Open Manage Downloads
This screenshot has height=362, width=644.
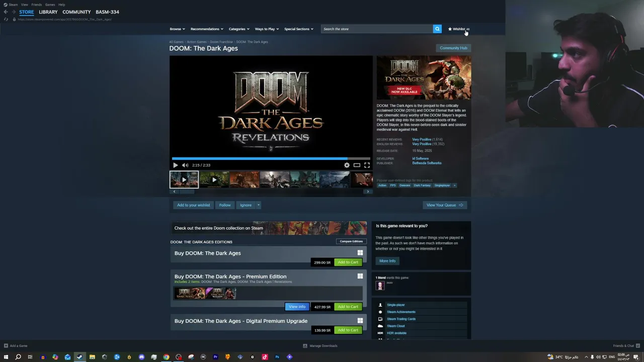[320, 346]
